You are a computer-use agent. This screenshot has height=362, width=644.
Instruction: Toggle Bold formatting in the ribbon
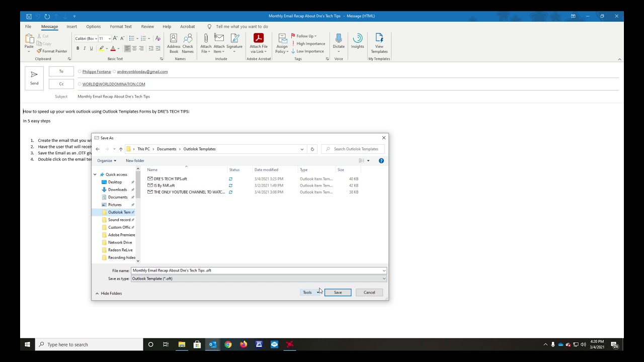77,48
